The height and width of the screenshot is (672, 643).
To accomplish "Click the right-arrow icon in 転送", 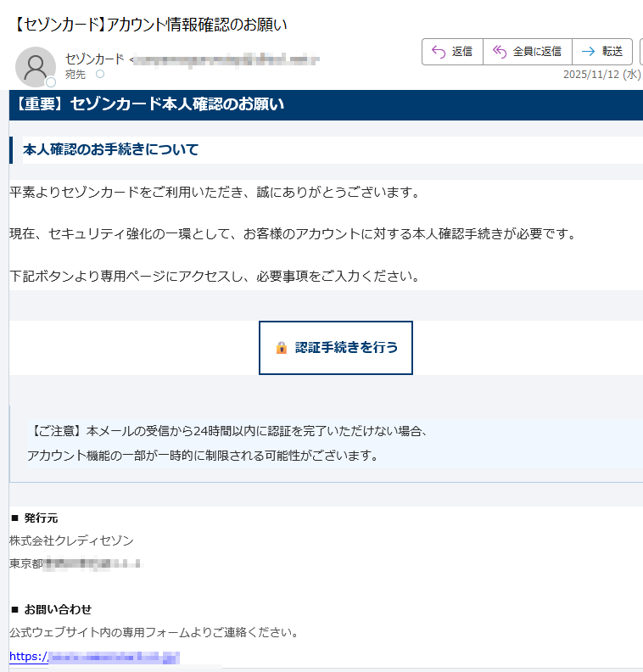I will [588, 52].
